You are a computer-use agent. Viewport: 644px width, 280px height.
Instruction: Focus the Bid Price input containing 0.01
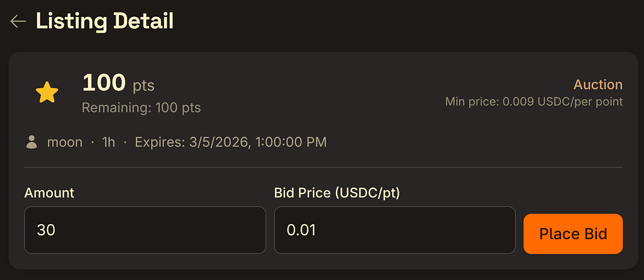point(394,230)
